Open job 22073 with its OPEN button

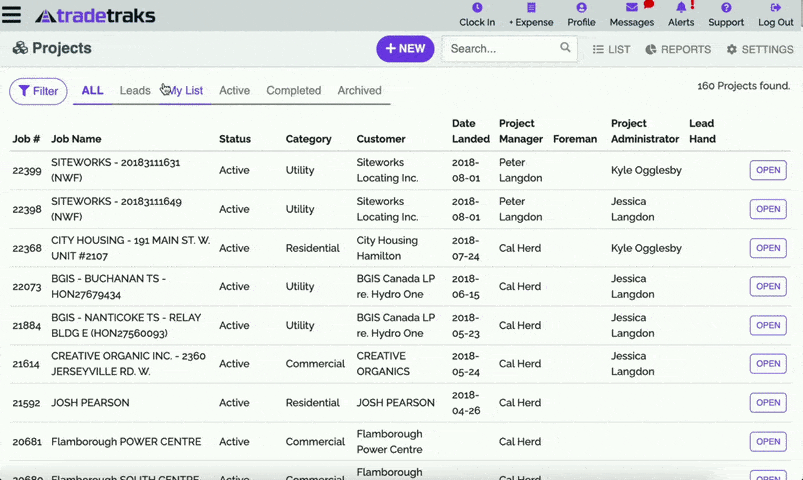[768, 286]
